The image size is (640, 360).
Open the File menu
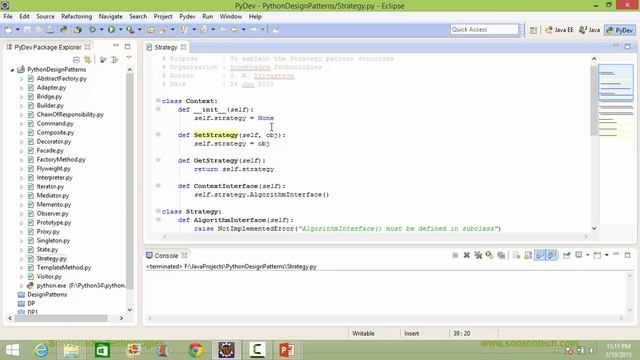click(8, 16)
